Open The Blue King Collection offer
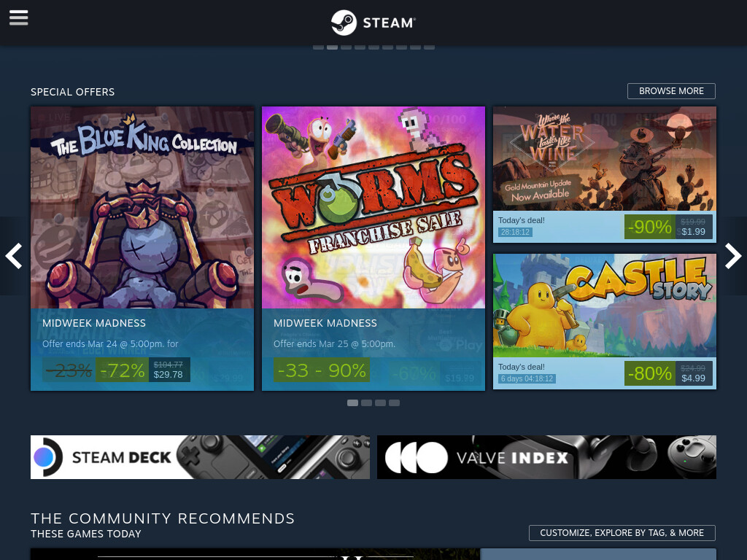 [142, 249]
